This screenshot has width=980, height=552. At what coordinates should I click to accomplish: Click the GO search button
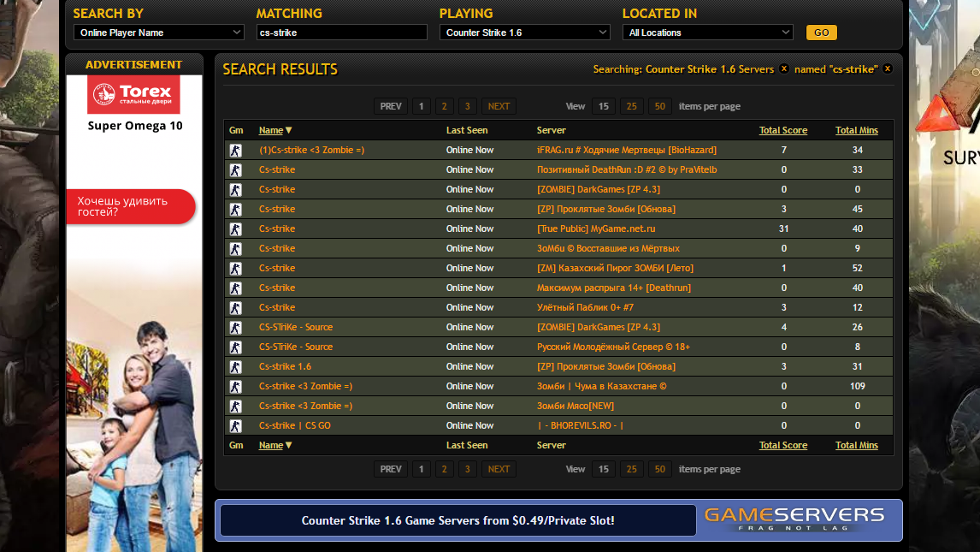point(821,33)
